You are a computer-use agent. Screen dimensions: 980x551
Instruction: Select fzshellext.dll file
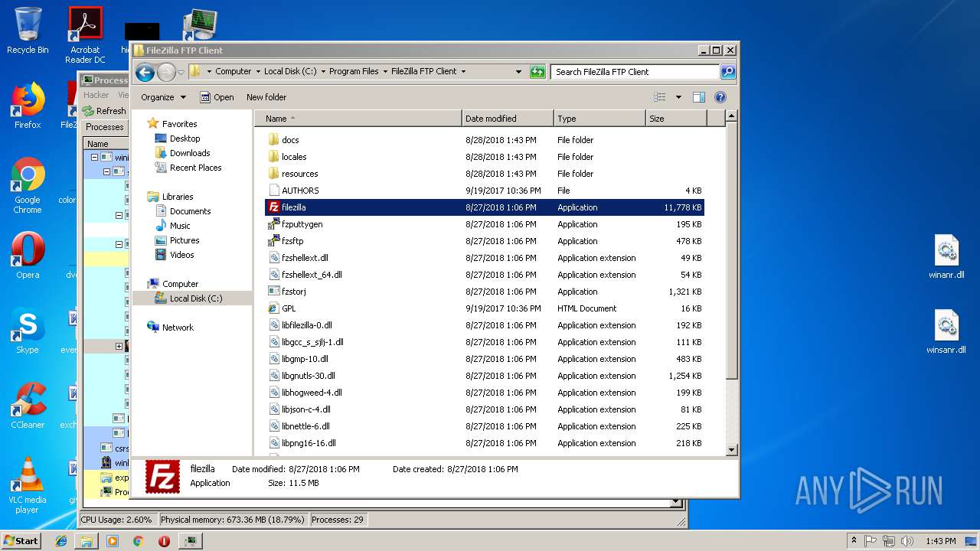point(484,258)
